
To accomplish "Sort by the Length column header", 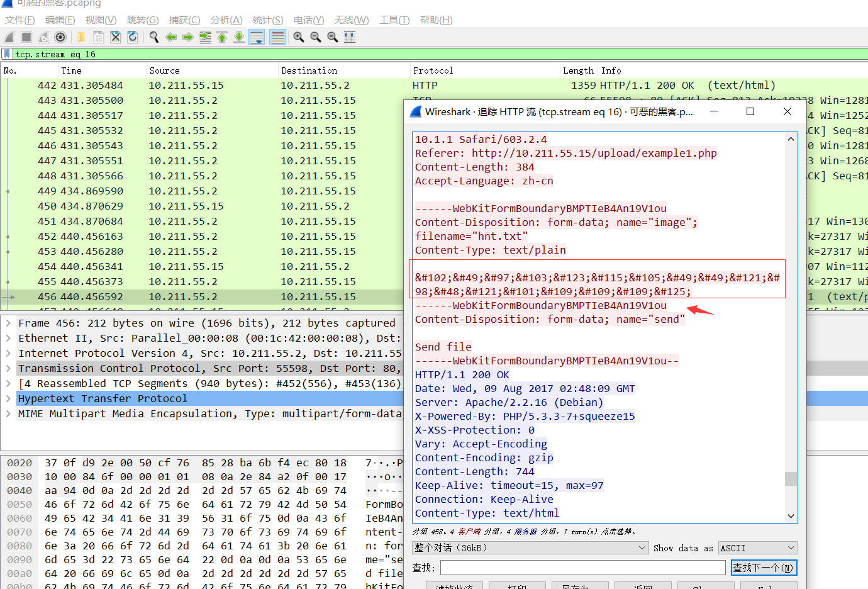I will click(578, 70).
